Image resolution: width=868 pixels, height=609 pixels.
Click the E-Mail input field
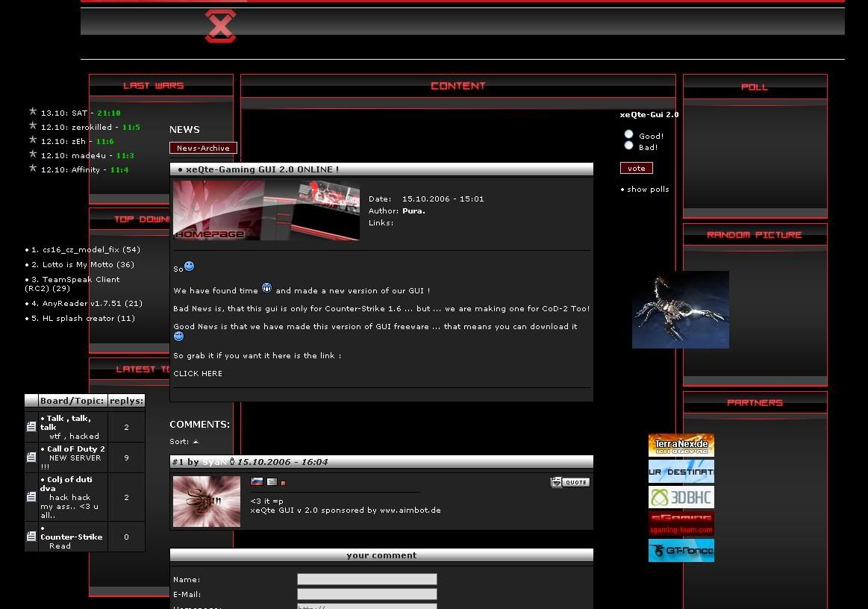coord(367,594)
